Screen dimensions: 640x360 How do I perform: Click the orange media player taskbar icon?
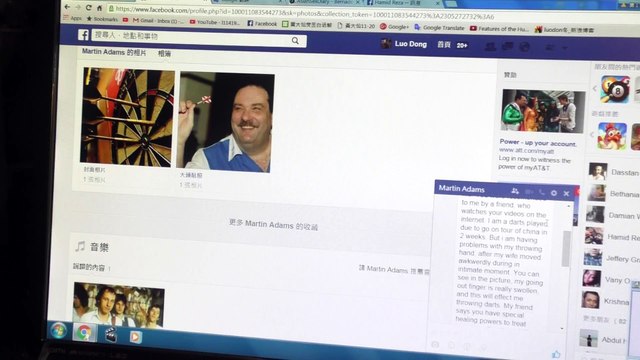tap(136, 337)
